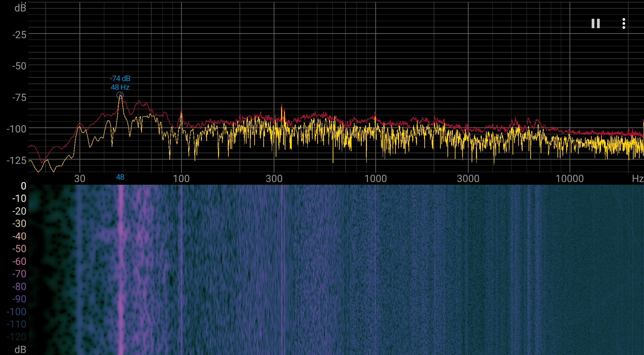Click the '100' frequency axis label
Image resolution: width=644 pixels, height=355 pixels.
(x=181, y=179)
